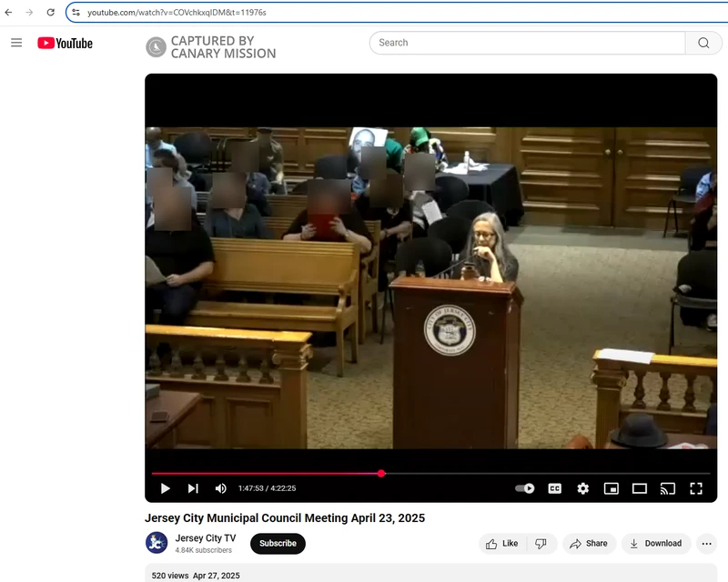Click the search magnifier button

click(703, 43)
